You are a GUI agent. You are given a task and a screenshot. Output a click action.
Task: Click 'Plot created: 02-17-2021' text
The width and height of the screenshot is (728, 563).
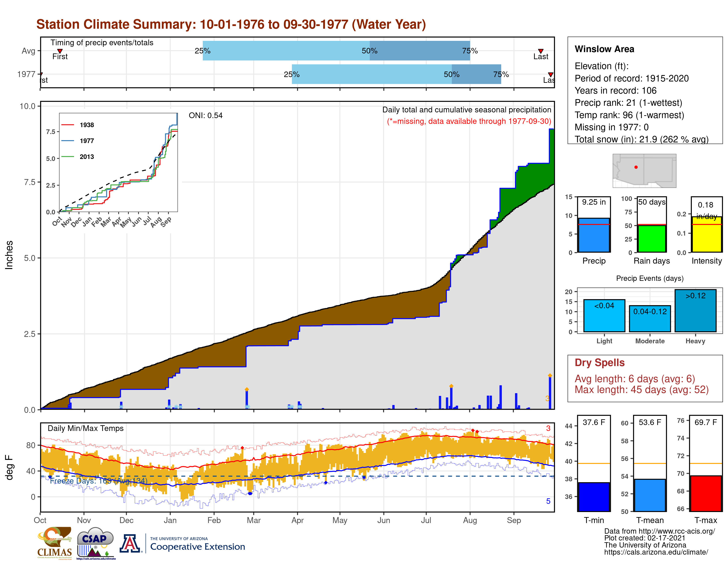645,538
